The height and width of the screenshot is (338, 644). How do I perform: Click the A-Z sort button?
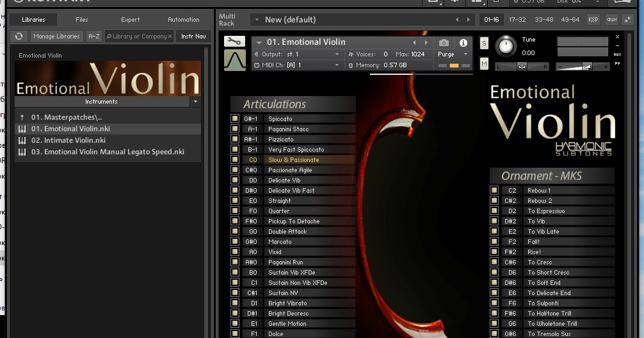pos(94,36)
